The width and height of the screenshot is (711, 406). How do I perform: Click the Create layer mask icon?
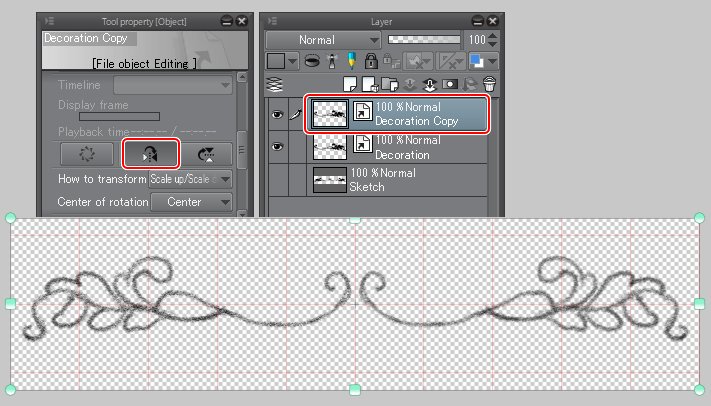449,84
